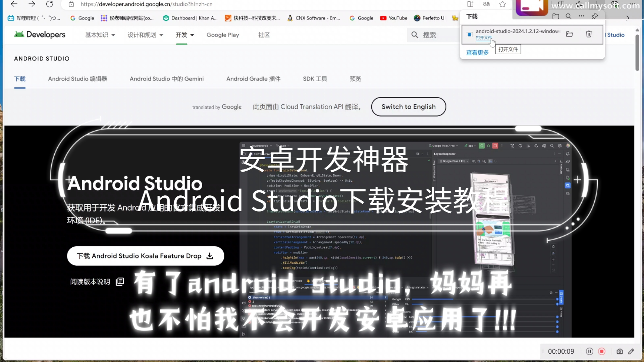Add page to favorites star icon
The width and height of the screenshot is (644, 362).
coord(502,4)
